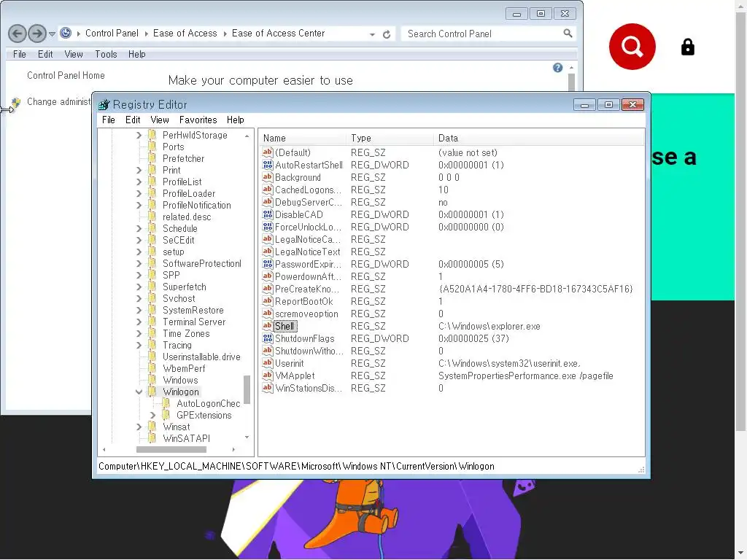The width and height of the screenshot is (747, 560).
Task: Click the Background string value icon
Action: coord(267,177)
